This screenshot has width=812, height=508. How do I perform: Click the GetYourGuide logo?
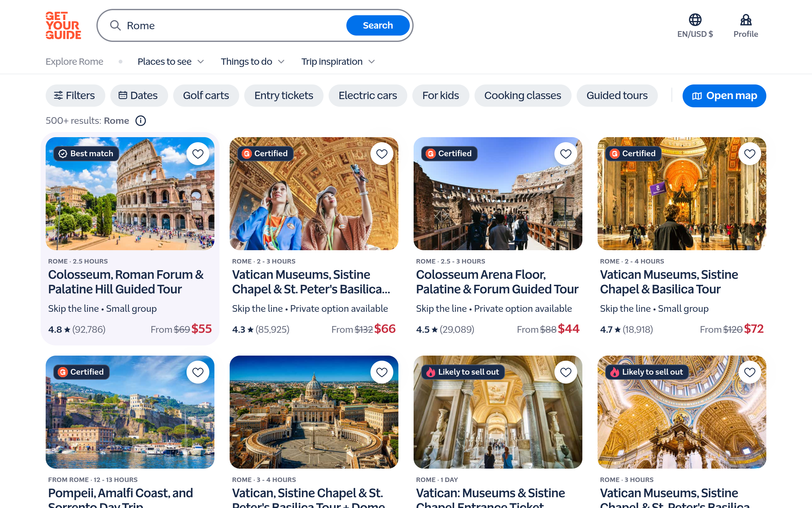tap(63, 25)
